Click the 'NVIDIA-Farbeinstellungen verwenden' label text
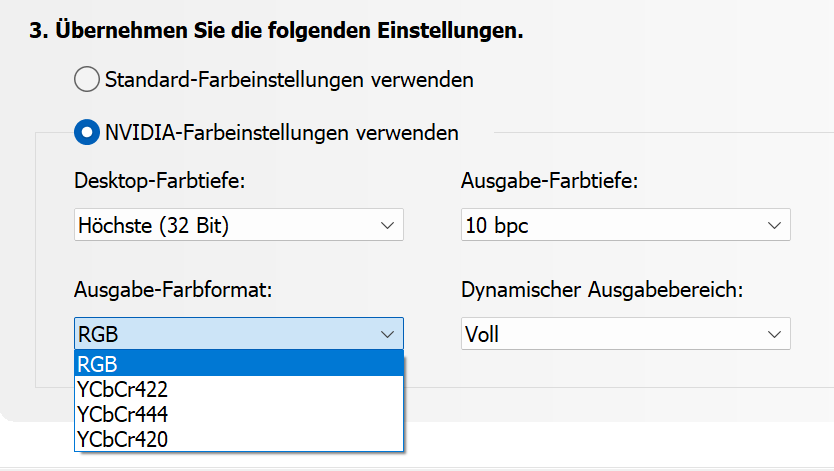 coord(281,132)
